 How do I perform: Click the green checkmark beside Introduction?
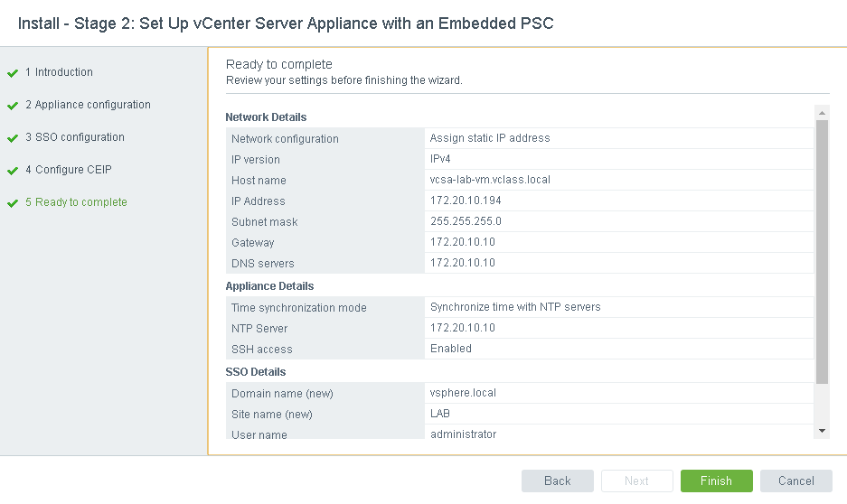(13, 73)
